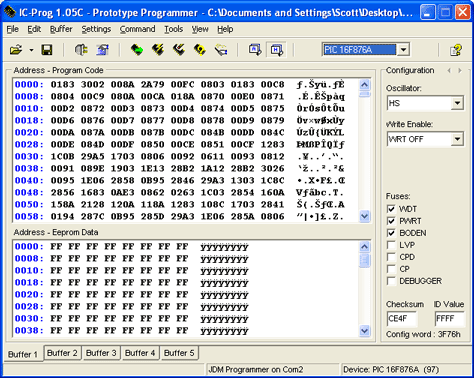This screenshot has width=474, height=378.
Task: Expand the Oscillator HS dropdown
Action: (457, 103)
